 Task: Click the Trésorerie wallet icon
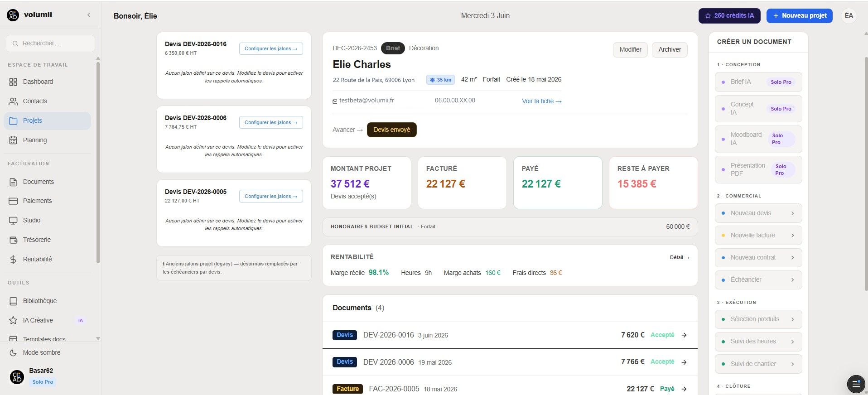point(13,240)
